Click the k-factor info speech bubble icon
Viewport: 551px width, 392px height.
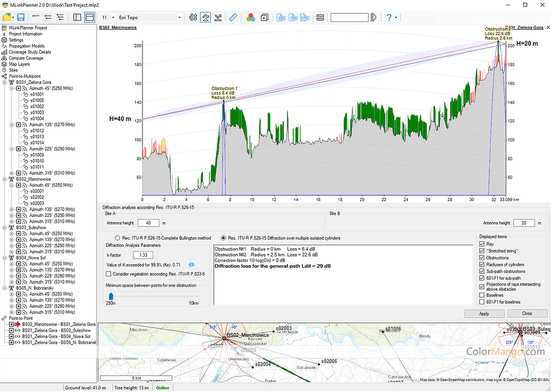point(192,264)
